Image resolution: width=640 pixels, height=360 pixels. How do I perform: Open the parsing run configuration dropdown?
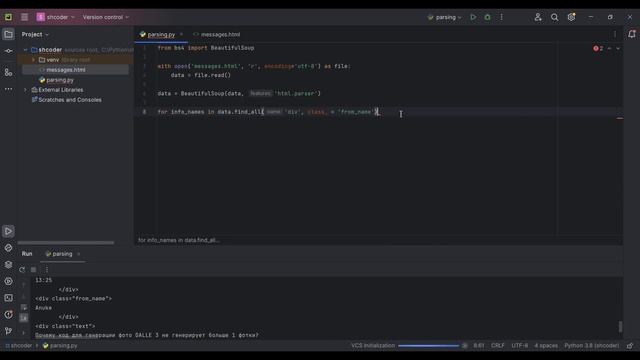pos(444,17)
